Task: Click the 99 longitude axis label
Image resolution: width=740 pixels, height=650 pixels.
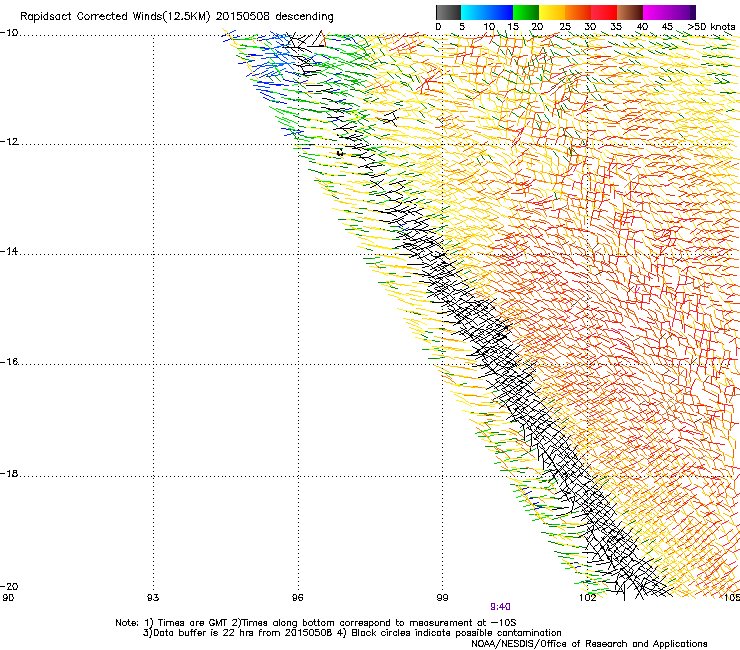Action: click(x=442, y=598)
